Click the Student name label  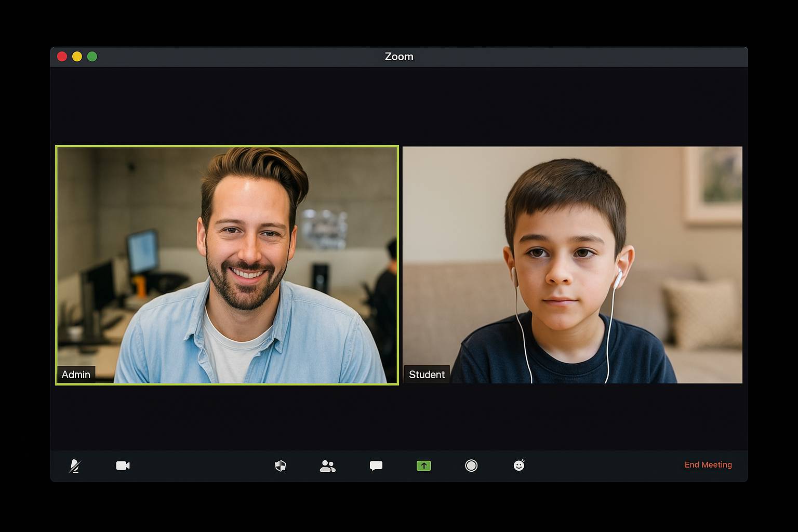pos(427,375)
